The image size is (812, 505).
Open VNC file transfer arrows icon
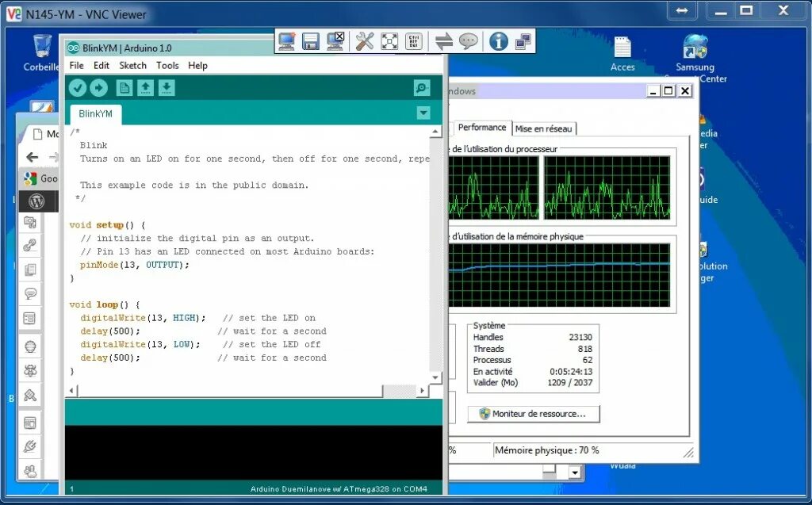coord(444,41)
